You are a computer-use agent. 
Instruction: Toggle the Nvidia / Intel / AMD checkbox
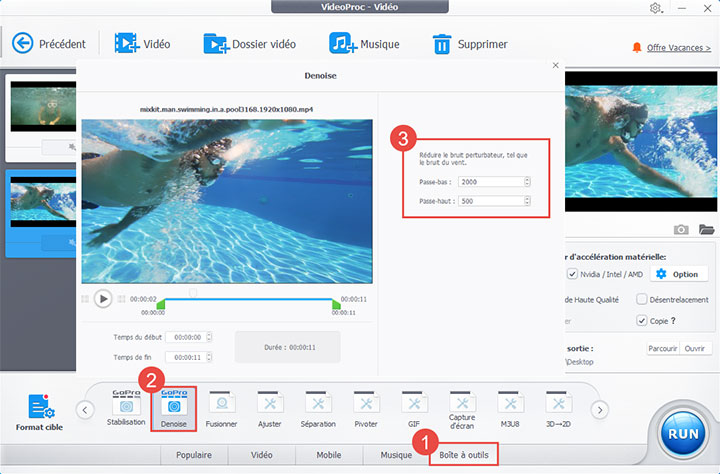(x=572, y=274)
